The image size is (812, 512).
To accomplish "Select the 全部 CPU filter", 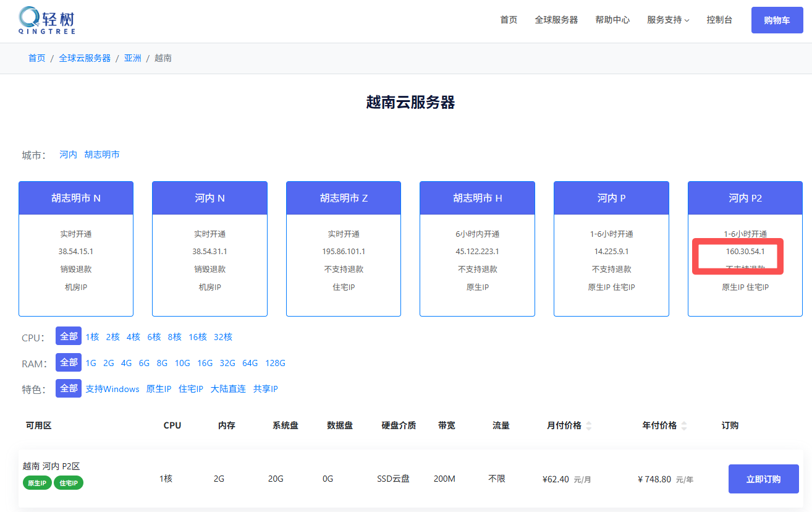I will pos(69,336).
